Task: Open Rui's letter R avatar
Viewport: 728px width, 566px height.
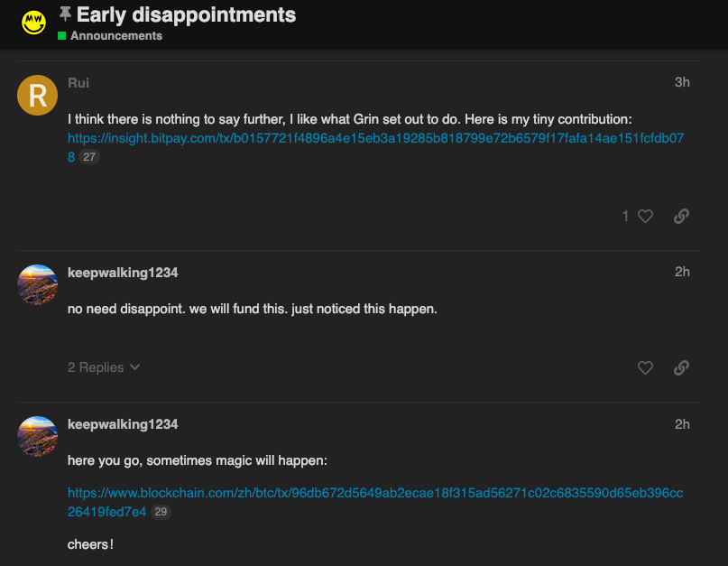Action: [x=38, y=96]
